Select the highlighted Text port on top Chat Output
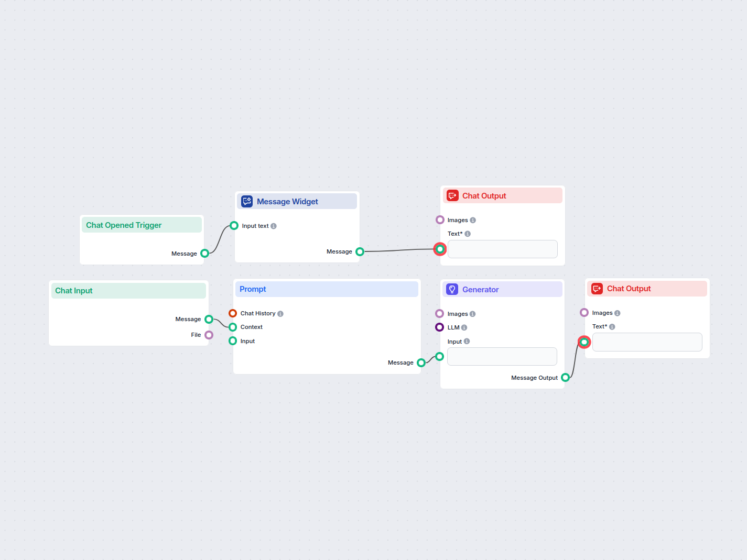This screenshot has width=747, height=560. coord(440,249)
